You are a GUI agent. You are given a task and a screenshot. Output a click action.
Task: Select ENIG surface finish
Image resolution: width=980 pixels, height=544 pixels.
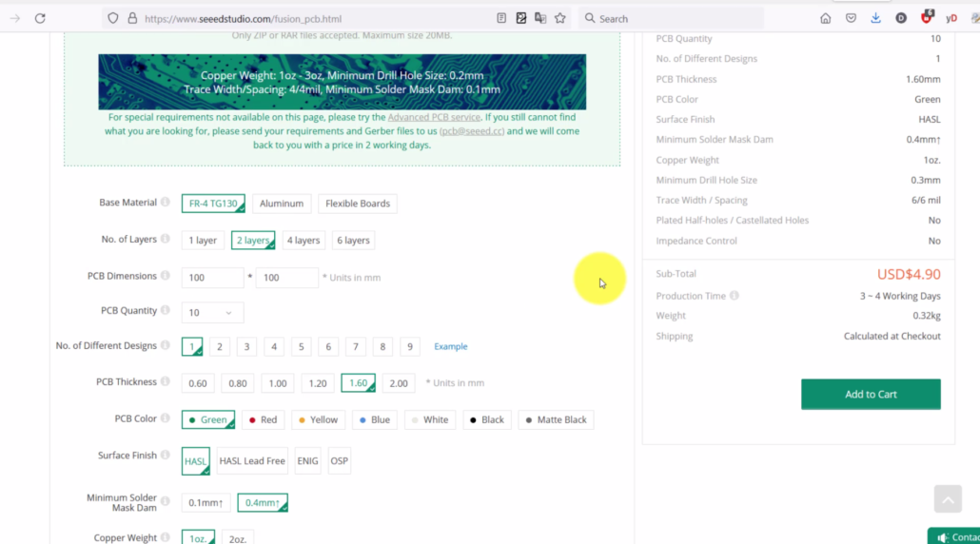click(x=307, y=461)
